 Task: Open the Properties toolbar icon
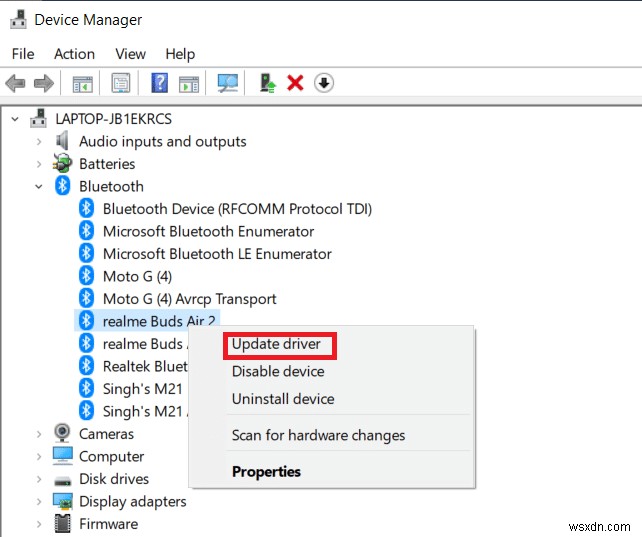point(121,83)
